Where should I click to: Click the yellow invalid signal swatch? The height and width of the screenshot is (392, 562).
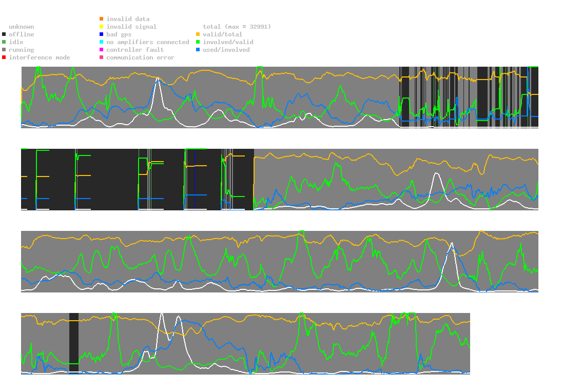[x=102, y=27]
